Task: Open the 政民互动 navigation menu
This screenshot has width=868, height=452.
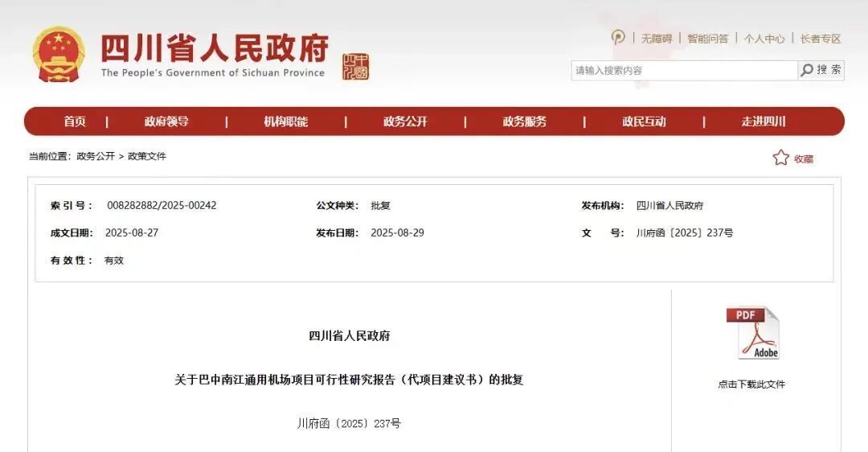Action: pos(644,121)
